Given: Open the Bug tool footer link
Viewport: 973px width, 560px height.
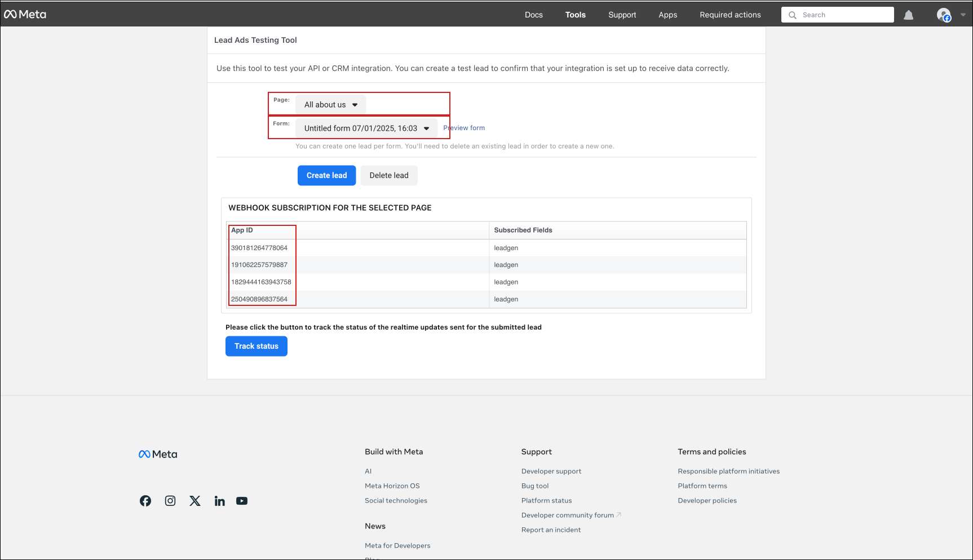Looking at the screenshot, I should tap(535, 486).
